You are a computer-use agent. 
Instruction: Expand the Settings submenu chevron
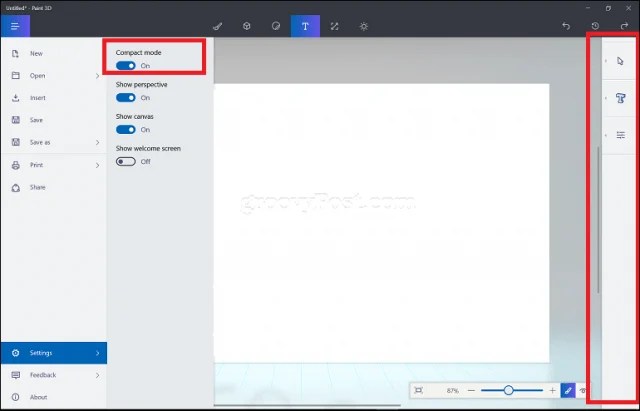coord(98,353)
